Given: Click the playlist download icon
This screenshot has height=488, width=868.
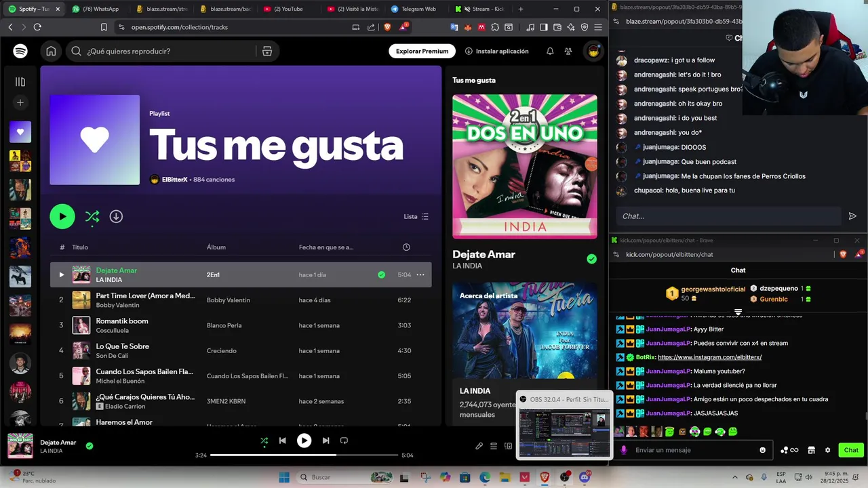Looking at the screenshot, I should 116,216.
